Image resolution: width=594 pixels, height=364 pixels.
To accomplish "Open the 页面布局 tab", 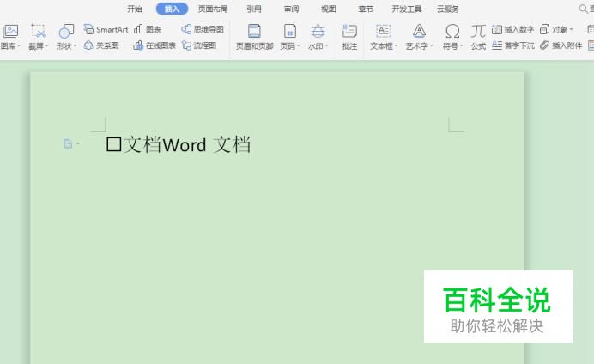I will pyautogui.click(x=213, y=9).
